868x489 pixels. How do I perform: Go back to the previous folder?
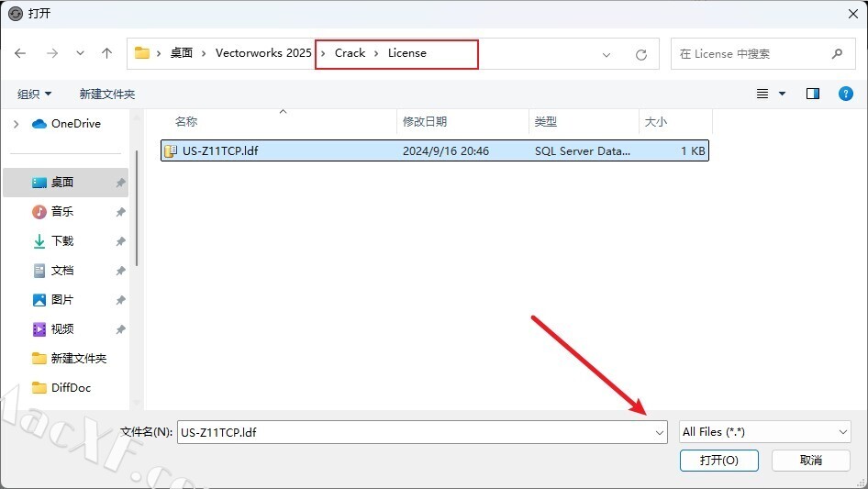pos(20,53)
